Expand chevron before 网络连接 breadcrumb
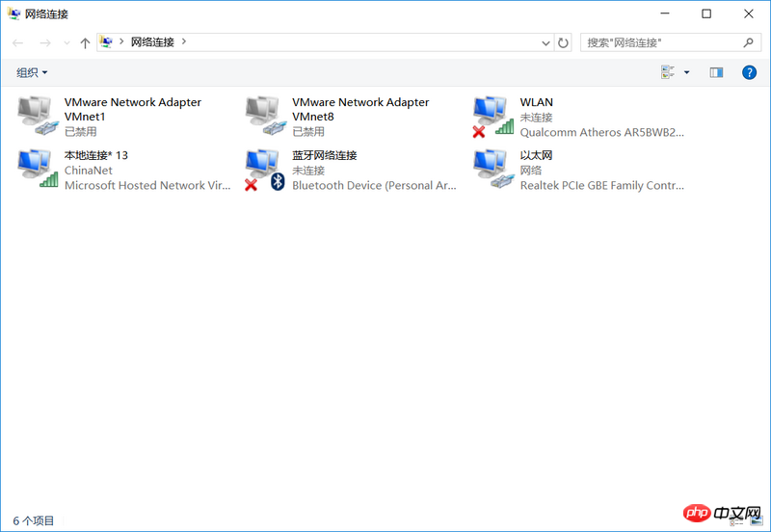The image size is (771, 532). point(121,41)
